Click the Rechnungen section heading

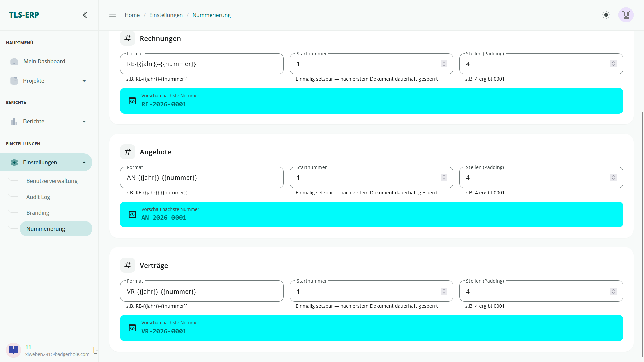160,39
